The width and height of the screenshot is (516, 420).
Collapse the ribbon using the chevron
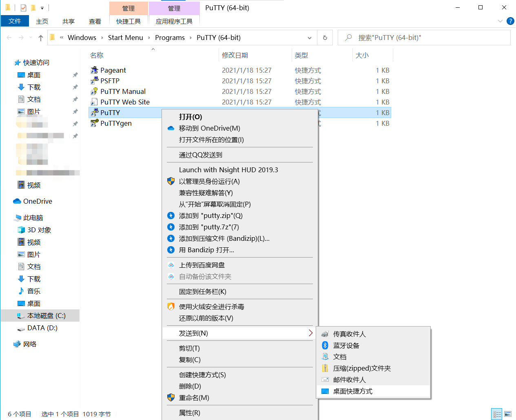tap(500, 21)
